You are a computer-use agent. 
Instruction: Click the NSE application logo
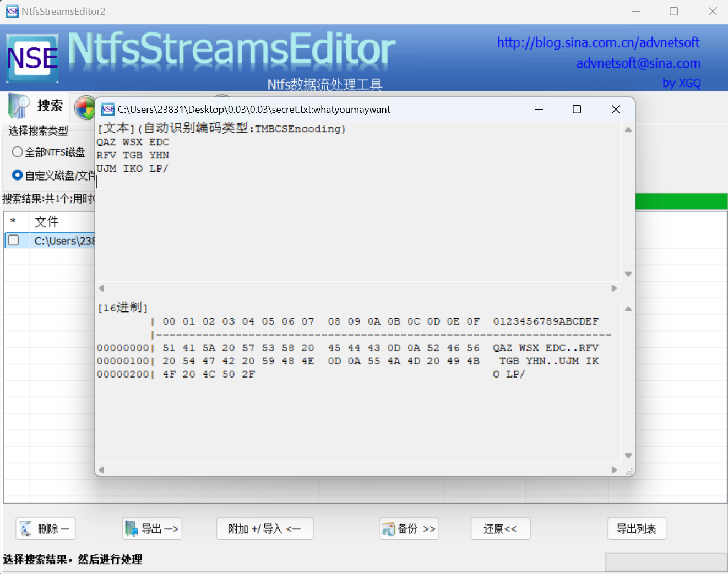(x=32, y=58)
